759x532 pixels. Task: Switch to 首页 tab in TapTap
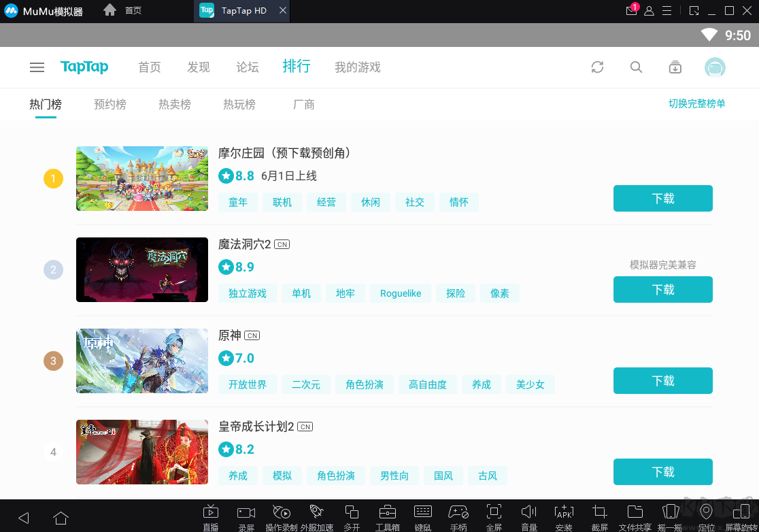coord(150,67)
